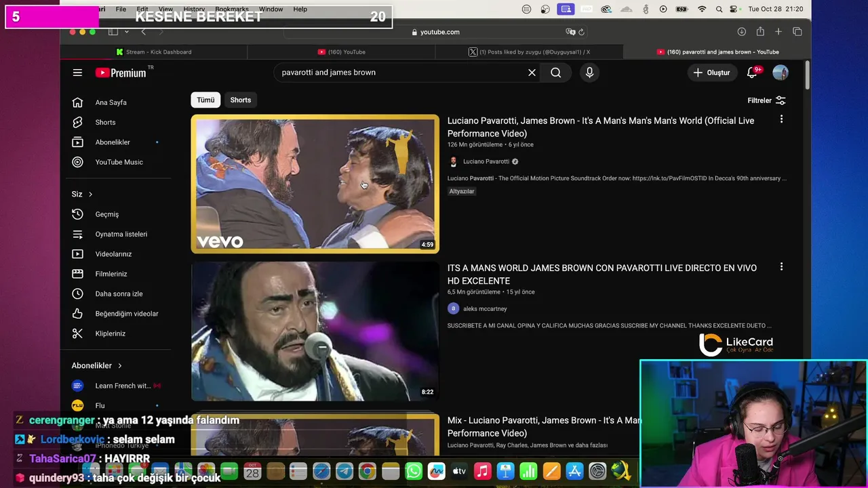This screenshot has width=868, height=488.
Task: Open options menu for first Pavarotti video
Action: 781,119
